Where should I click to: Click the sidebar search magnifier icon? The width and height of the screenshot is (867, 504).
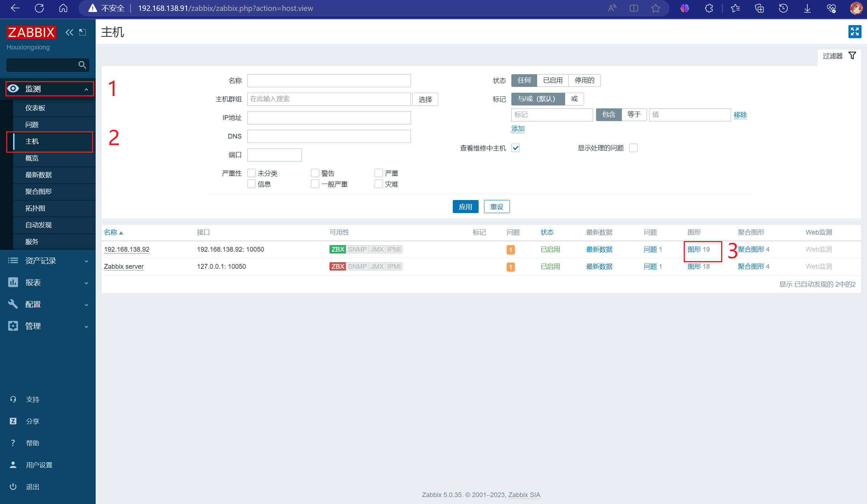tap(82, 65)
